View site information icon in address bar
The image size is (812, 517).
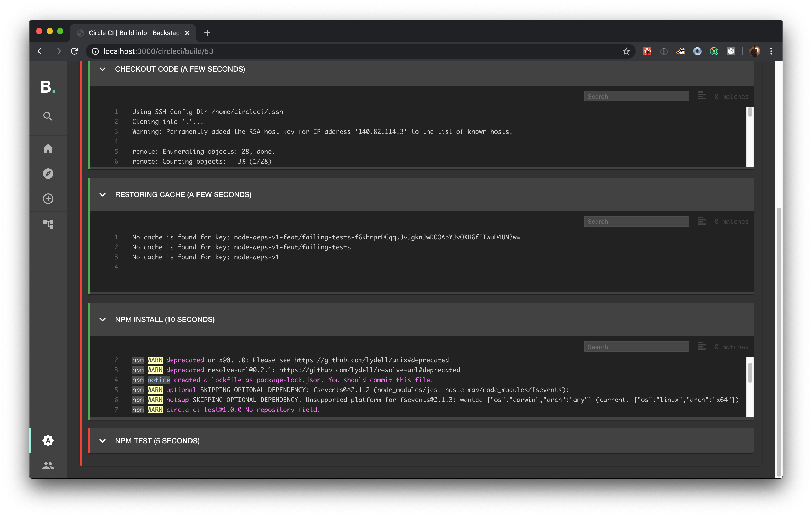tap(95, 51)
